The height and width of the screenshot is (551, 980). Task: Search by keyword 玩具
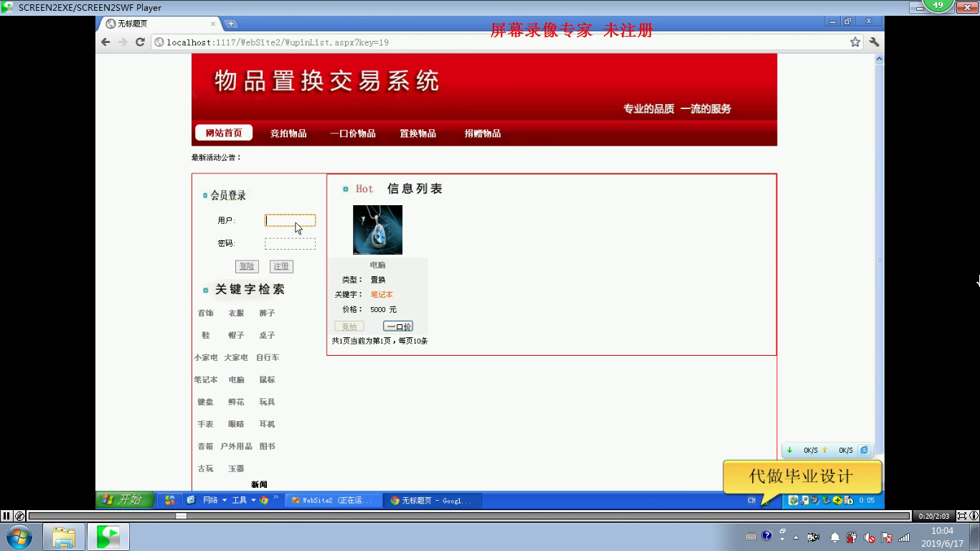coord(267,402)
